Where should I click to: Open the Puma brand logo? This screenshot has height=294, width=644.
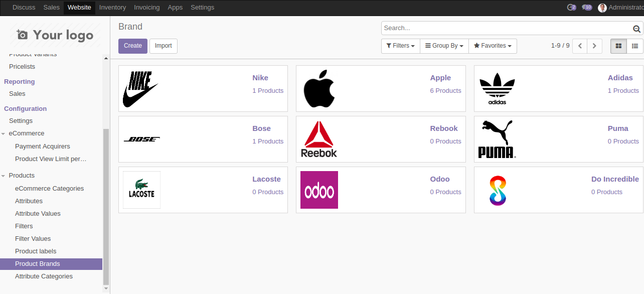coord(497,139)
